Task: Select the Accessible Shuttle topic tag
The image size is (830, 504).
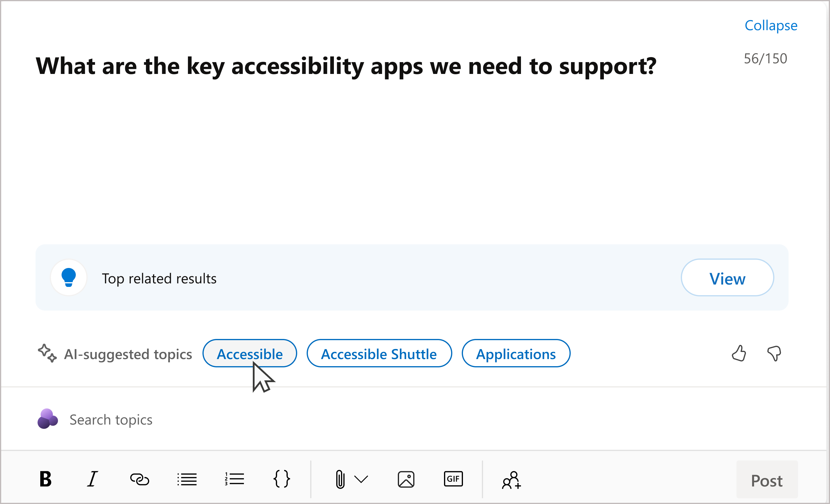Action: 378,353
